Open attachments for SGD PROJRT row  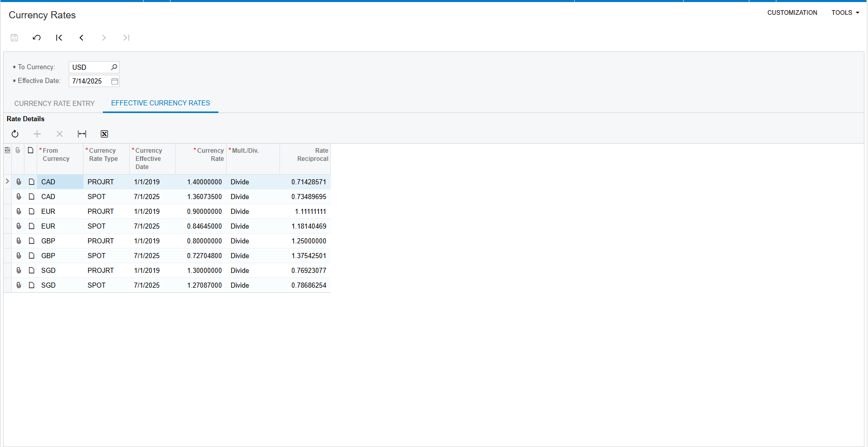(19, 270)
